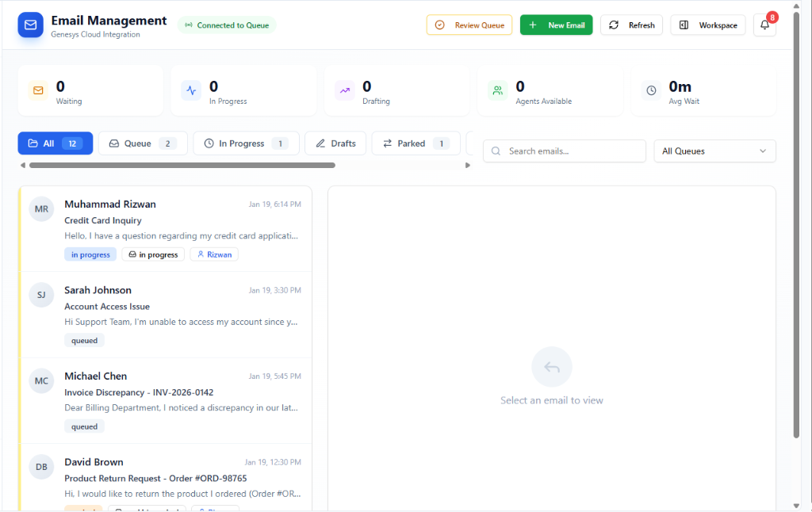This screenshot has width=812, height=512.
Task: Refresh the email list
Action: coord(631,25)
